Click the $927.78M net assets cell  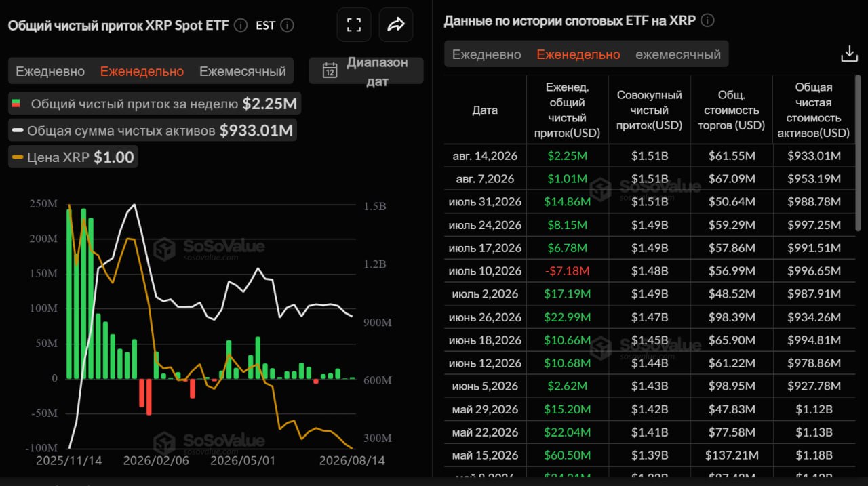(814, 386)
